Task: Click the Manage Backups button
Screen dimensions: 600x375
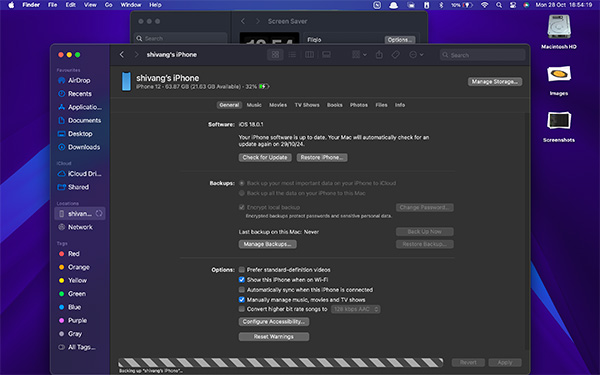Action: pos(267,244)
